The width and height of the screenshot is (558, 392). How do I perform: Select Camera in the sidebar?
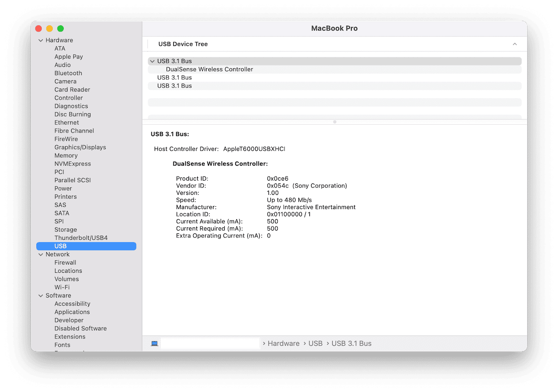[66, 82]
